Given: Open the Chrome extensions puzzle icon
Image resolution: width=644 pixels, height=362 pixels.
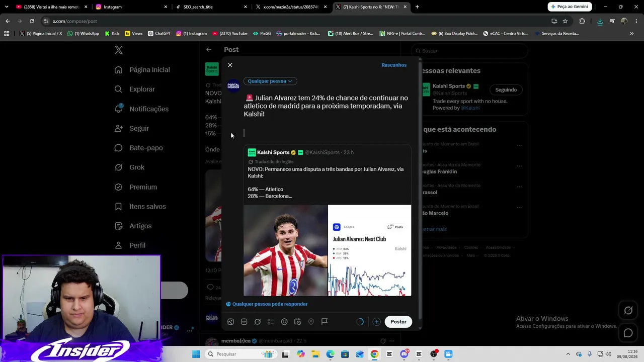Looking at the screenshot, I should (582, 21).
